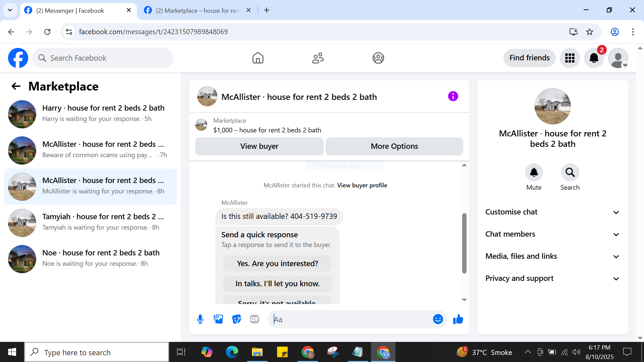Send "Yes. Are you interested?" quick response
The height and width of the screenshot is (362, 644).
(277, 263)
